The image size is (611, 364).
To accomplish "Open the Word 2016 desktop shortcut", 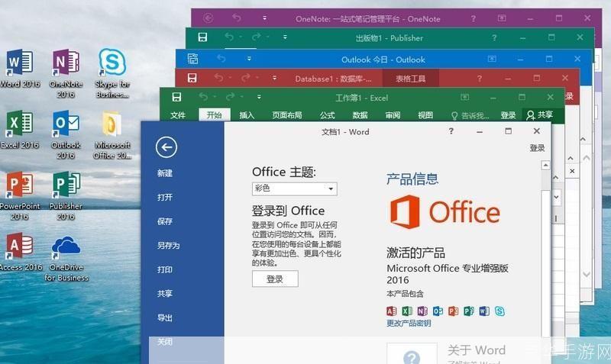I will click(20, 68).
